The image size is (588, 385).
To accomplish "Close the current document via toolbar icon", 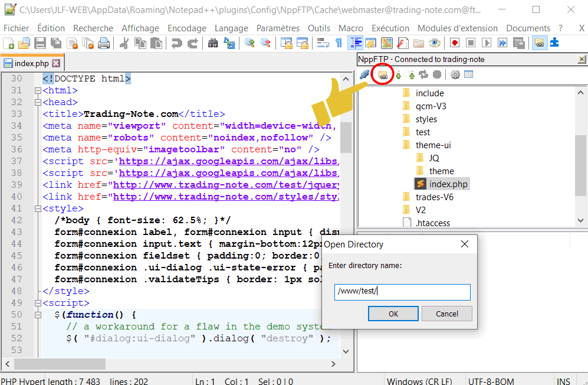I will click(x=73, y=43).
